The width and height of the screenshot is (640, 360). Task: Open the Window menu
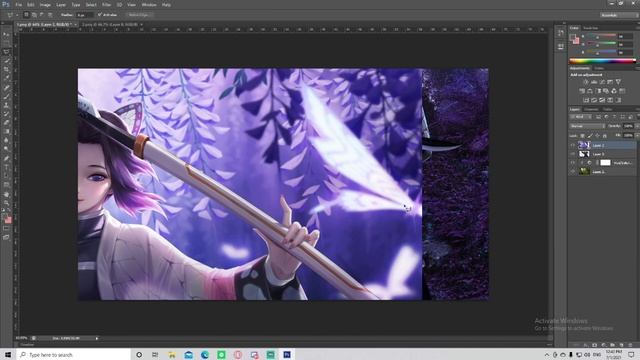(x=149, y=5)
